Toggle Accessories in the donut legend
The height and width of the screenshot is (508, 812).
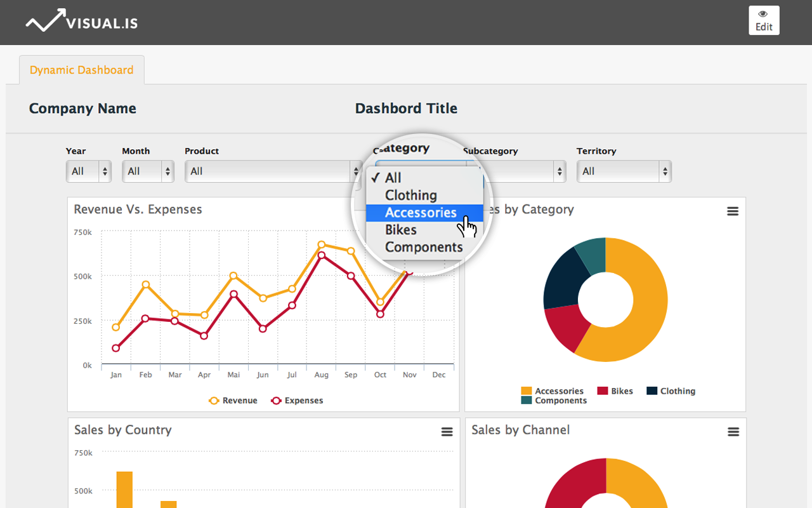(x=552, y=391)
